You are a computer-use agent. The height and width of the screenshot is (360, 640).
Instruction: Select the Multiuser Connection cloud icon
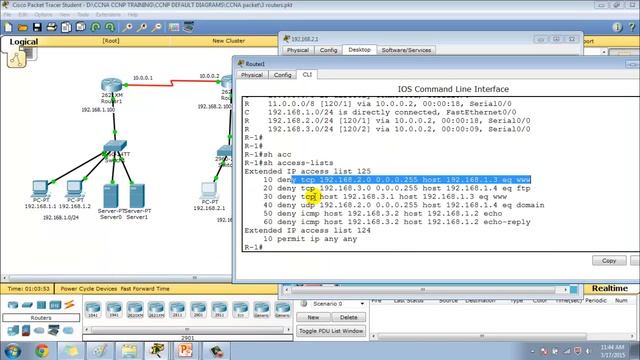[x=68, y=330]
